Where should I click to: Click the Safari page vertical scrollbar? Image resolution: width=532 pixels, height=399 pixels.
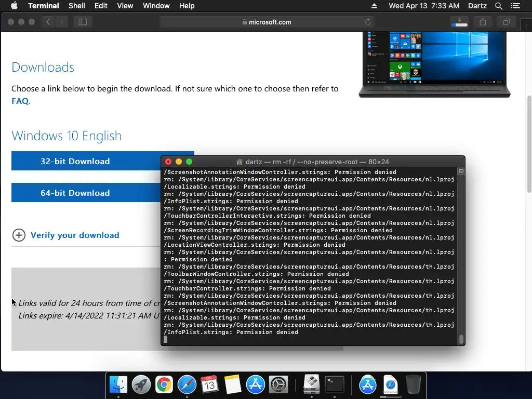point(529,144)
